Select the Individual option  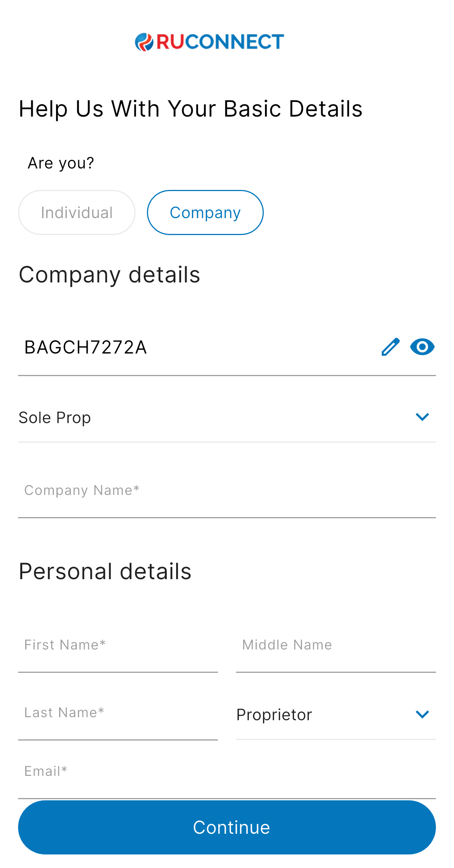coord(77,212)
